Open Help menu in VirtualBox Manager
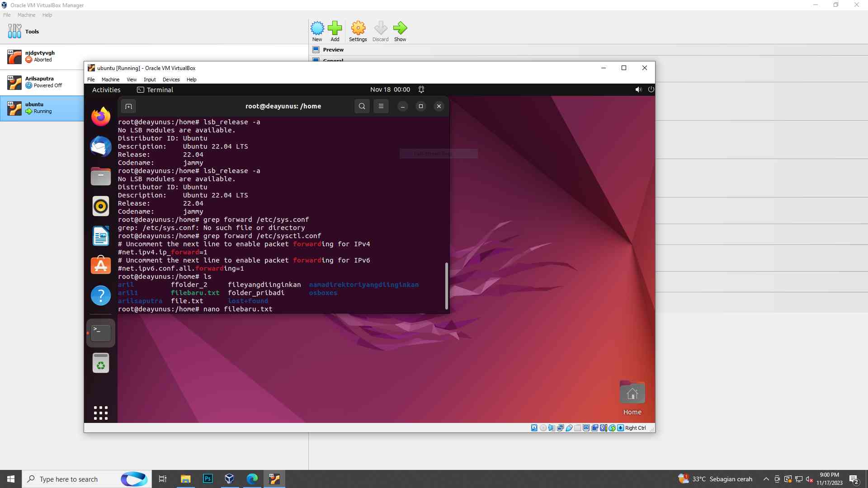This screenshot has height=488, width=868. point(47,15)
